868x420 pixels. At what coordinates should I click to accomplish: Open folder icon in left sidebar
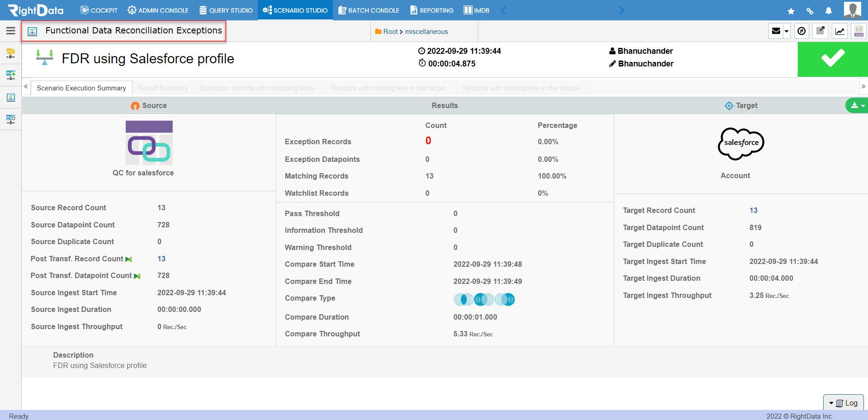click(x=11, y=53)
